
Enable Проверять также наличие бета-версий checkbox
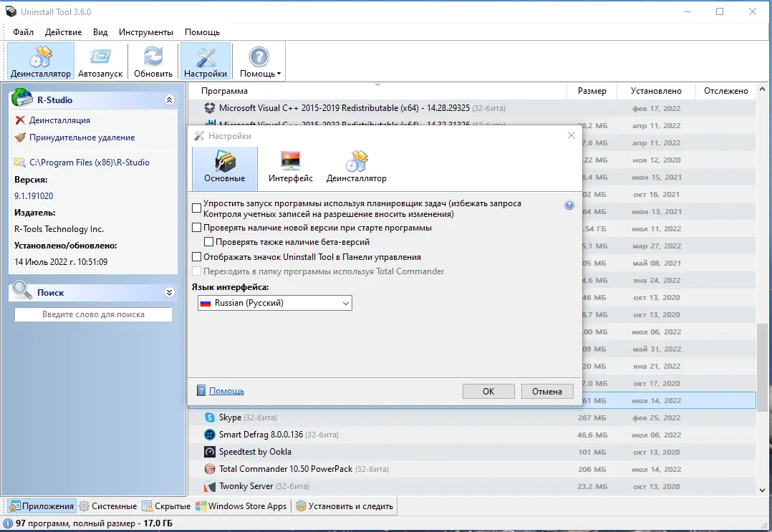209,241
